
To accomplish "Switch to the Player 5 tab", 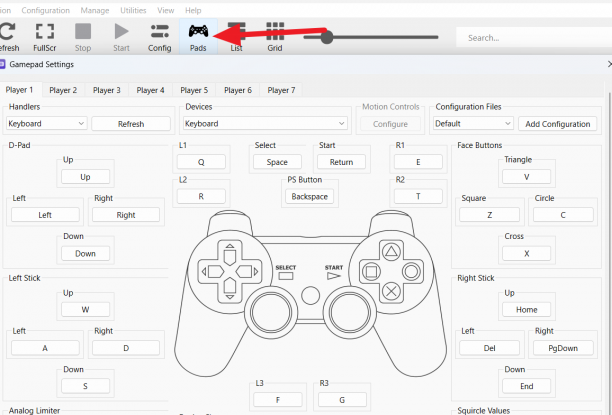I will pos(194,90).
